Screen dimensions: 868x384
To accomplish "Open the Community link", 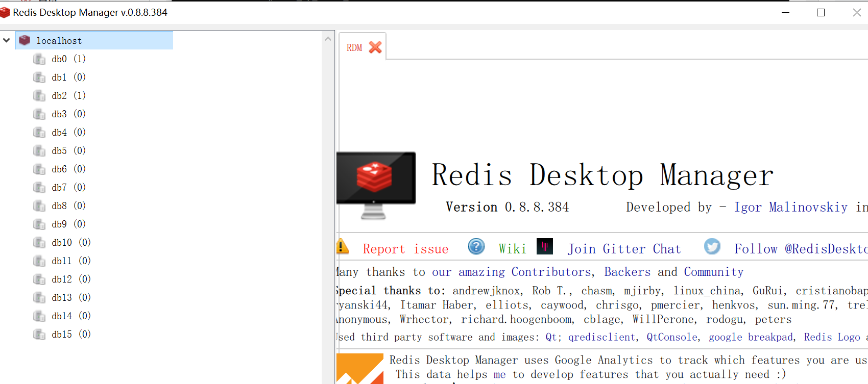I will pos(714,272).
